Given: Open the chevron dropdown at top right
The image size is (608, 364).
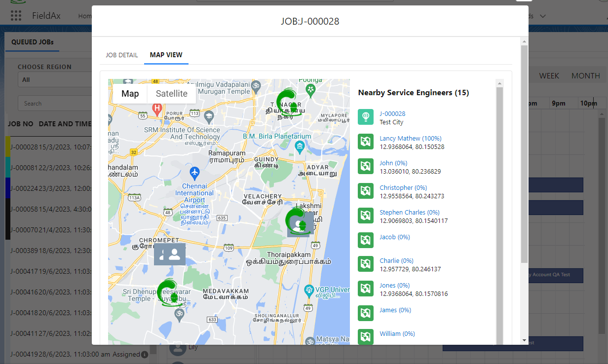Looking at the screenshot, I should click(543, 15).
